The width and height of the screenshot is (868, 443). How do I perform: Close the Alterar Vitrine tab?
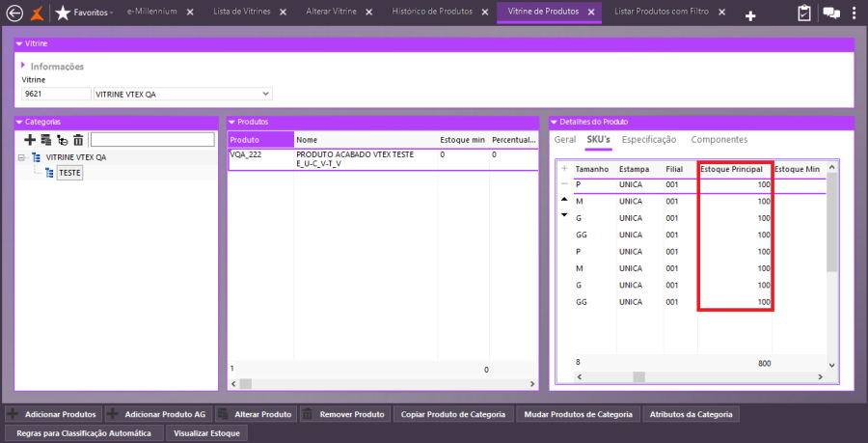point(368,13)
